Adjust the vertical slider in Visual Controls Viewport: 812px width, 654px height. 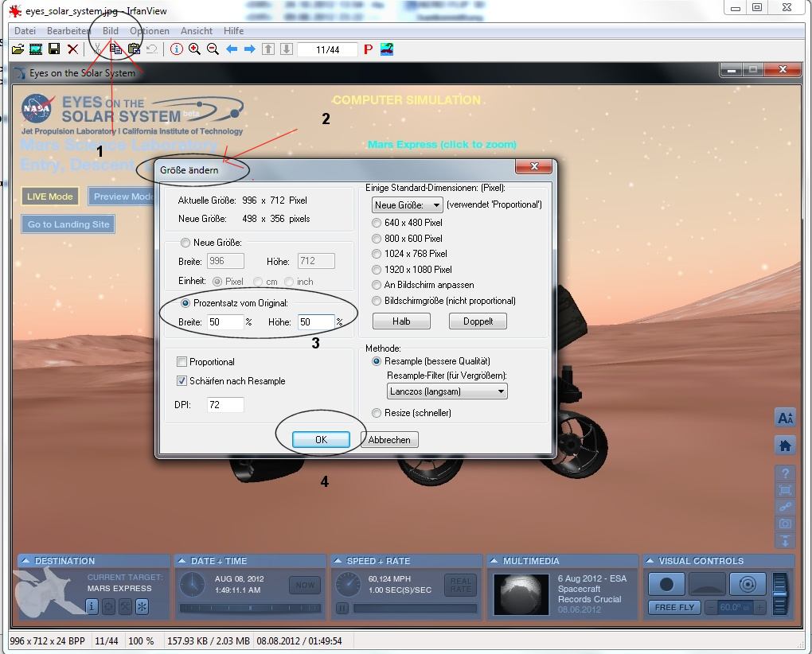click(779, 593)
